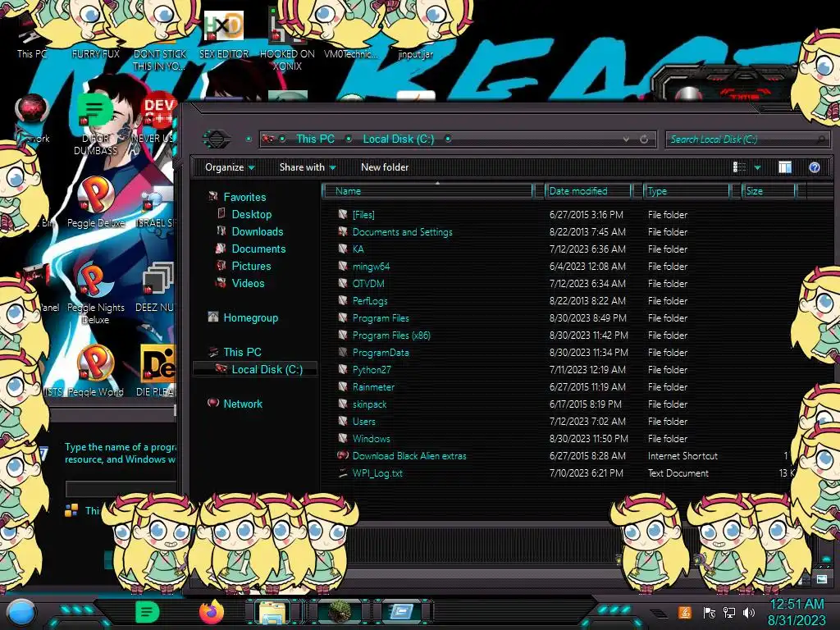
Task: Select Videos under Favorites
Action: point(248,283)
